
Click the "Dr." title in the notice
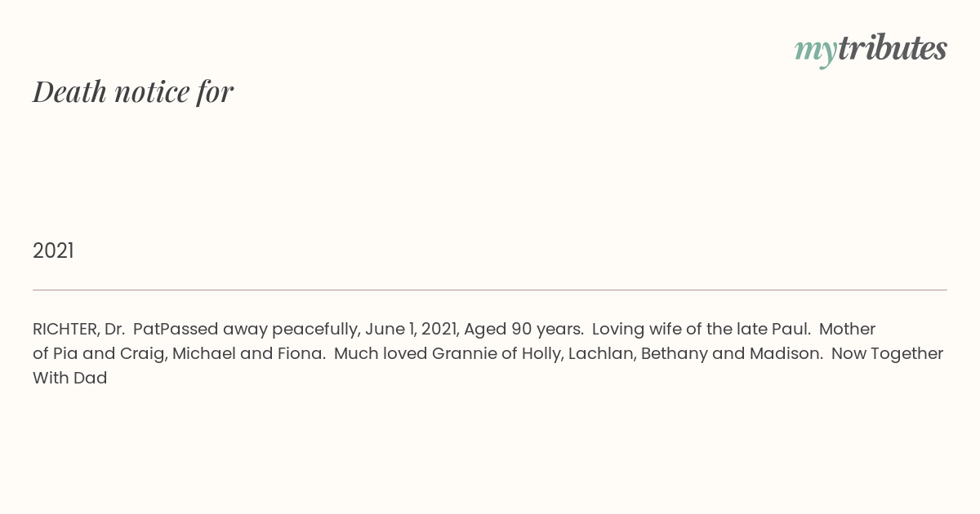click(114, 330)
